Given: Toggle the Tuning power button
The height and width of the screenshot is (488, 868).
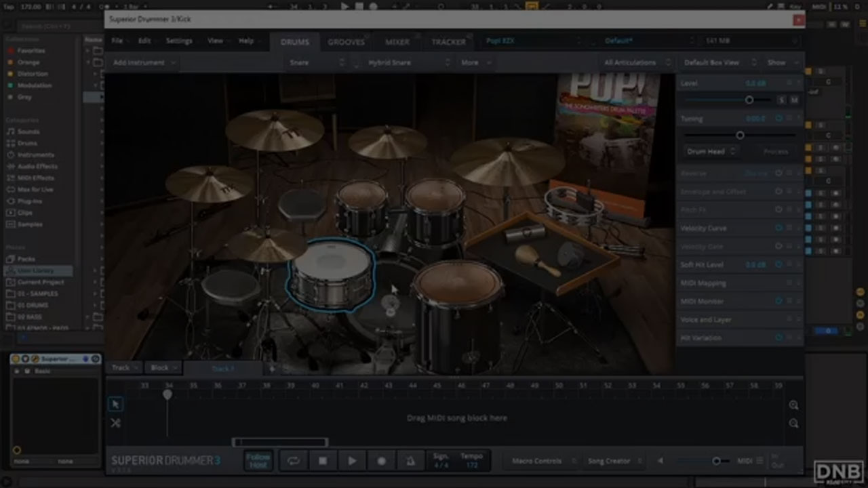Looking at the screenshot, I should click(778, 119).
